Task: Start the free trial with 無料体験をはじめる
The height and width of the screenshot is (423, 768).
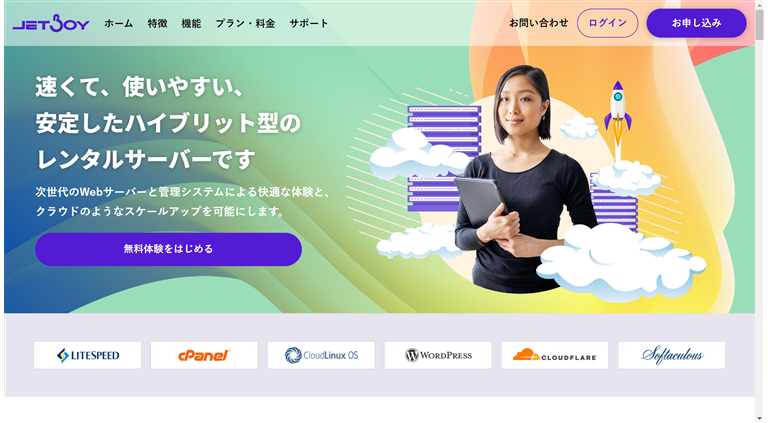Action: (x=168, y=249)
